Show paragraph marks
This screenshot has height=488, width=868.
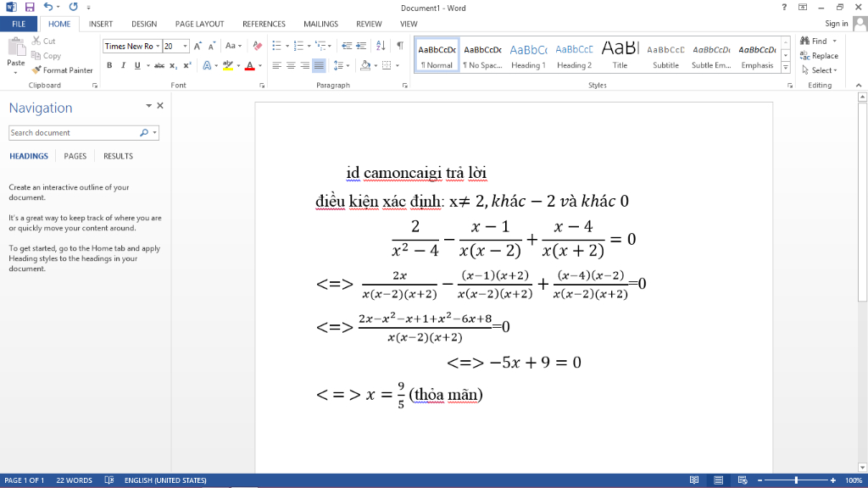[400, 46]
